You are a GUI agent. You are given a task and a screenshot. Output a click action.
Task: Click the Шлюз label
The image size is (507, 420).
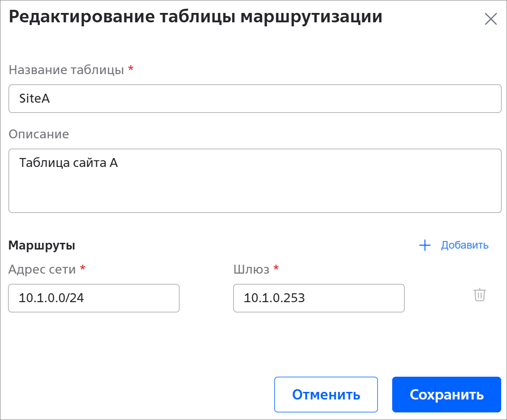coord(251,269)
